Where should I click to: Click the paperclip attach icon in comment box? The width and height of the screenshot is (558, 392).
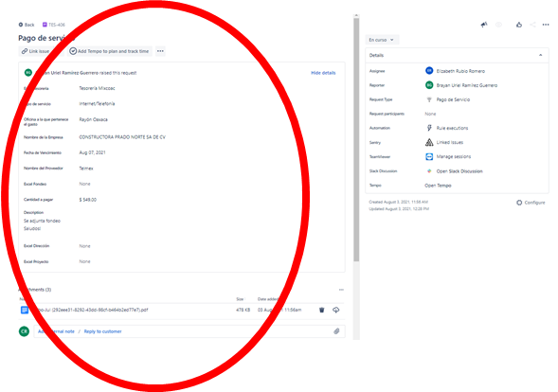pos(336,331)
